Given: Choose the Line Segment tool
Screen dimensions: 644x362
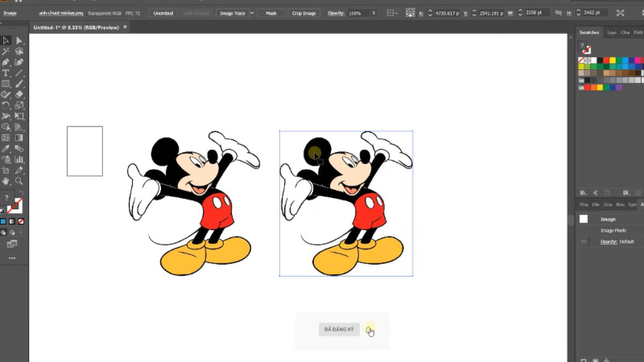Looking at the screenshot, I should coord(19,73).
